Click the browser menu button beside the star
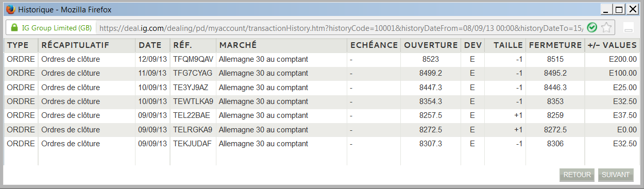Viewport: 644px width, 189px height. point(629,28)
